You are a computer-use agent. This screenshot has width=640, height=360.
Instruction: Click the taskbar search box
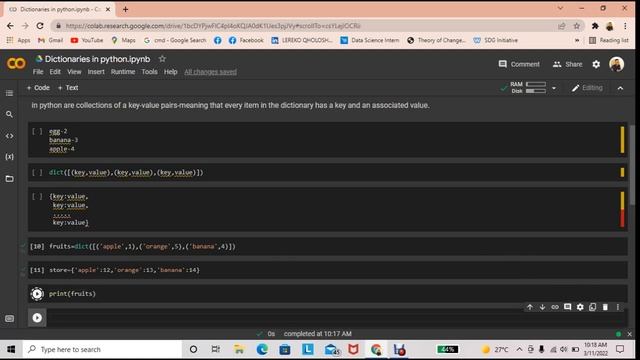tap(102, 349)
